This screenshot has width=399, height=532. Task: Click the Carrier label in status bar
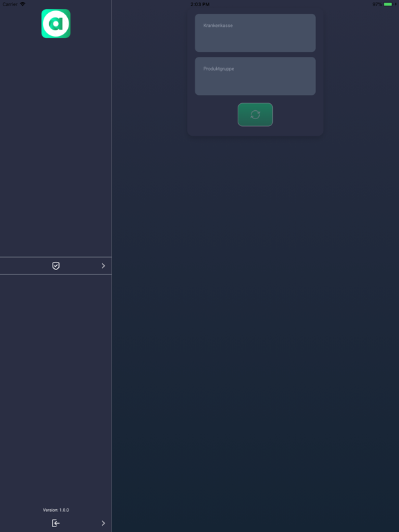tap(10, 4)
